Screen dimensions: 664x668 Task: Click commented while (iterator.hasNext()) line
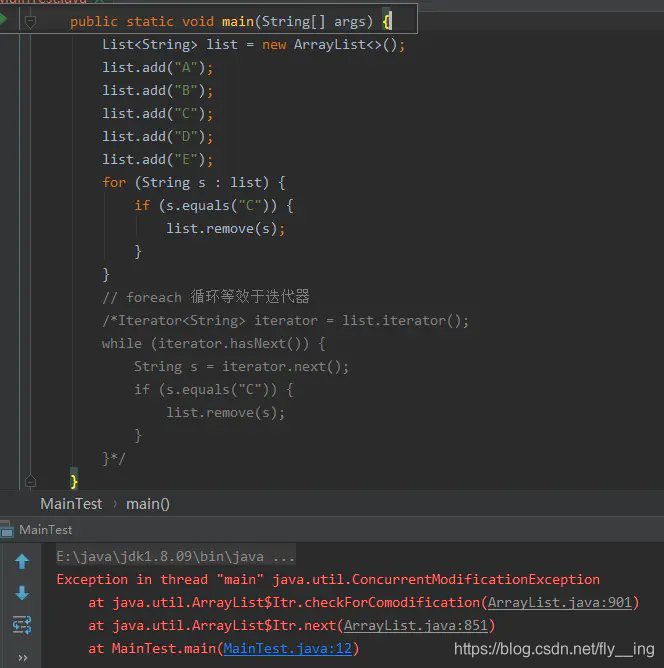[x=214, y=343]
